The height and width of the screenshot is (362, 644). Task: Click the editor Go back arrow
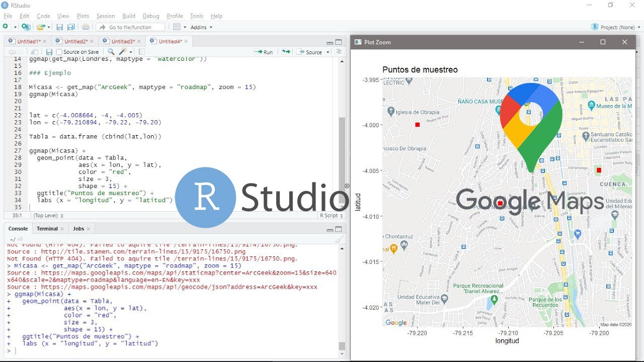11,52
